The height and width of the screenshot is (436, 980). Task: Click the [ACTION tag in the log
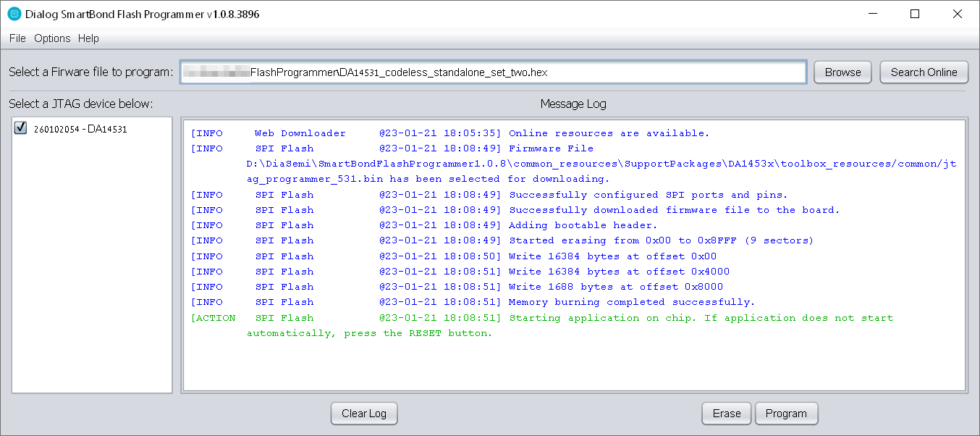coord(213,318)
